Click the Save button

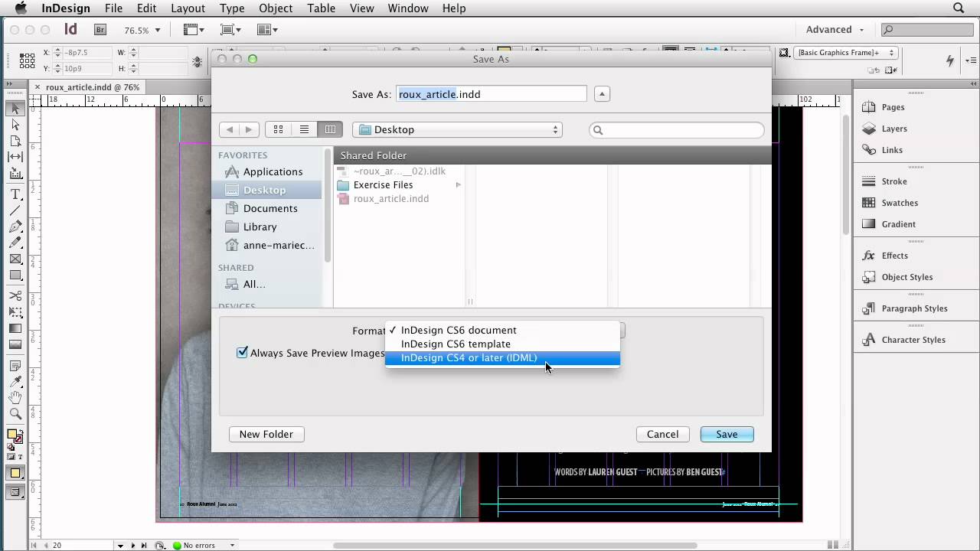point(727,434)
